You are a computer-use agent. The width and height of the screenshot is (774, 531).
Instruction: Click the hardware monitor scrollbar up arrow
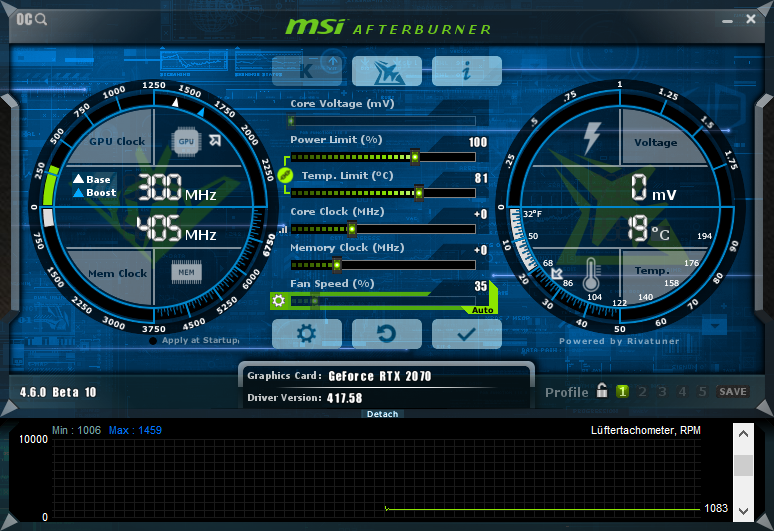point(743,434)
